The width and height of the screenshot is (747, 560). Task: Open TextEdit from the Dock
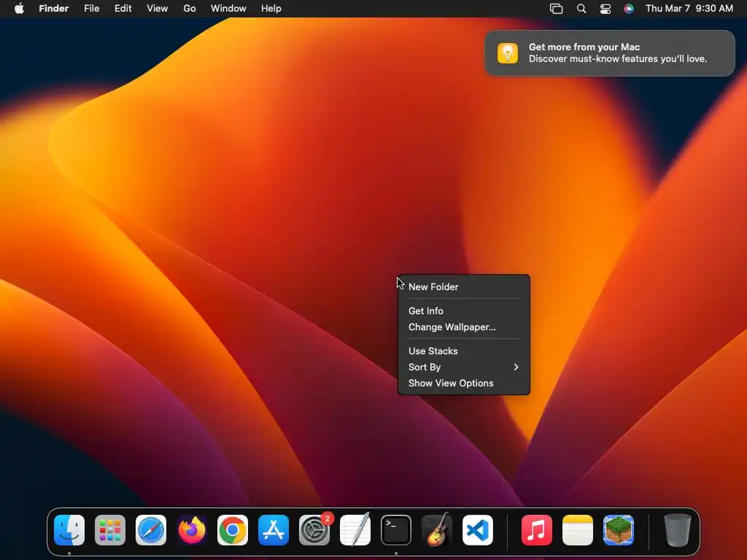coord(355,529)
